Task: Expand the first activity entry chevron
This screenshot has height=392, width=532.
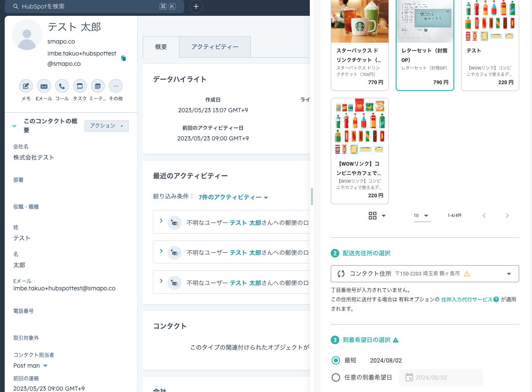Action: pos(161,221)
